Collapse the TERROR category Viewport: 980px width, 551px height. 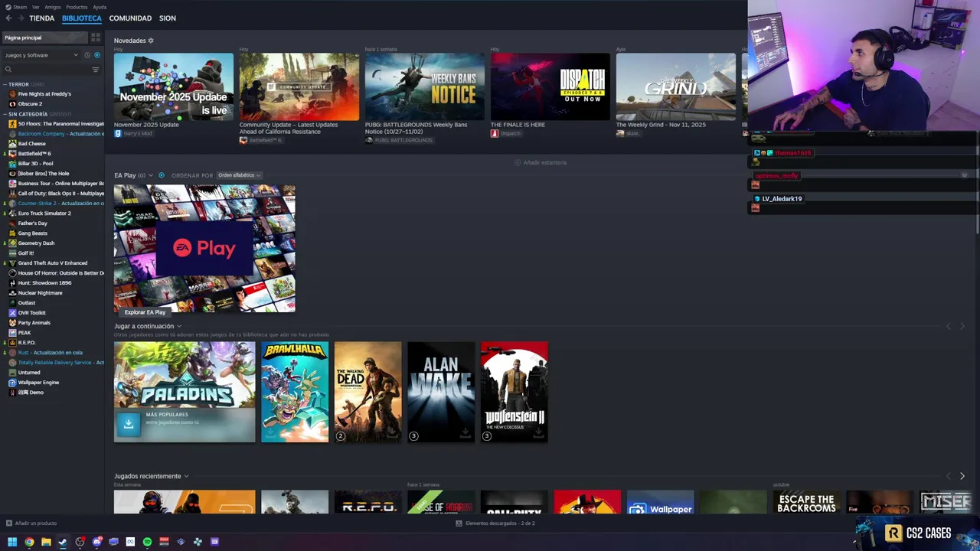pyautogui.click(x=5, y=84)
